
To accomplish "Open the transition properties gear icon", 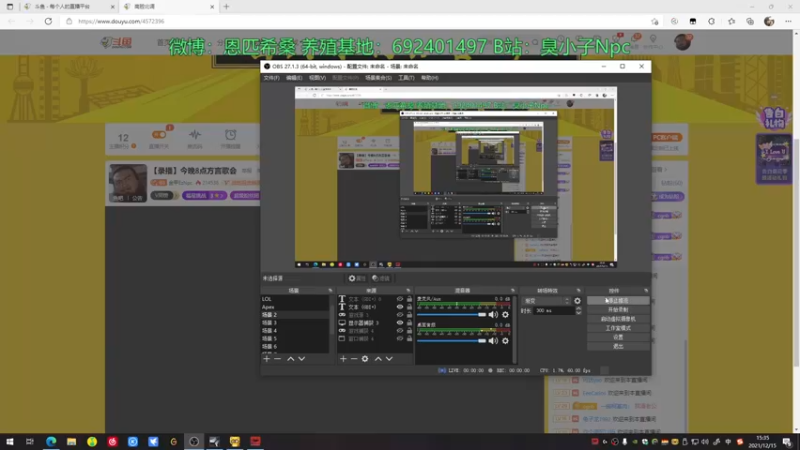I will pyautogui.click(x=577, y=301).
